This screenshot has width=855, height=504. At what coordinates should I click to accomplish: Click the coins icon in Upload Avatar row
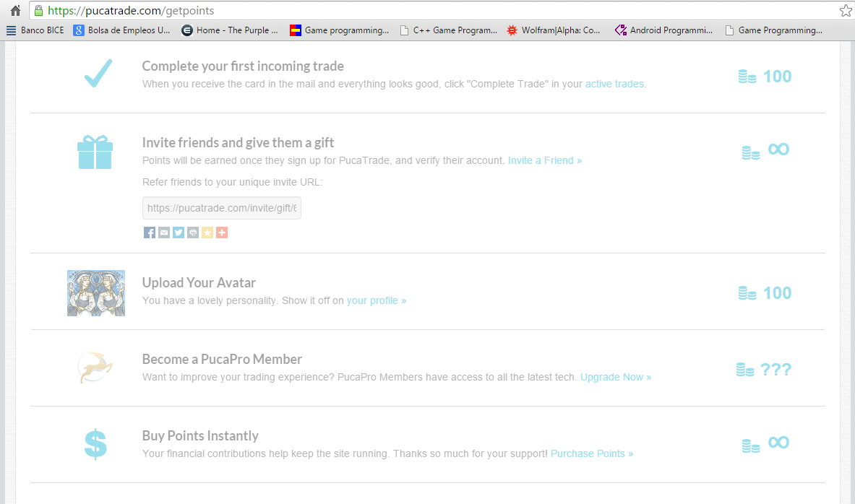[x=747, y=293]
